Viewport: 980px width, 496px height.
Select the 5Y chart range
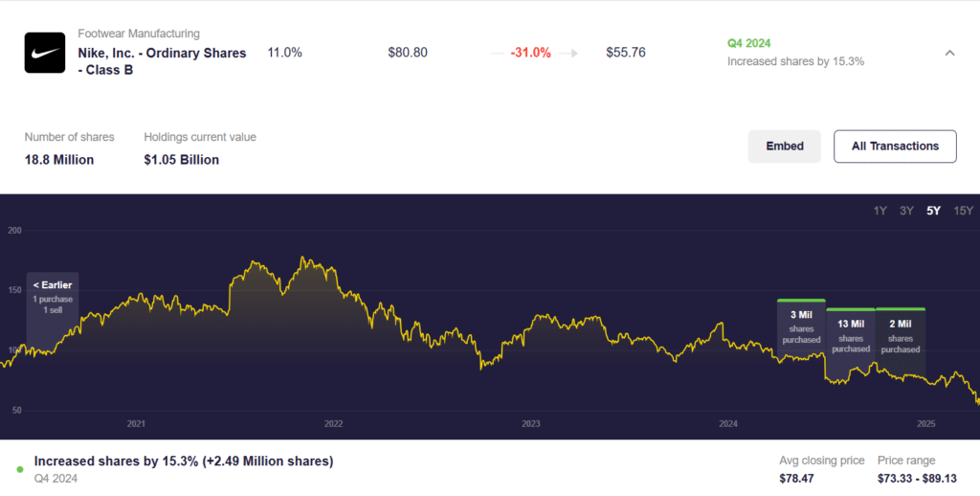pyautogui.click(x=933, y=211)
